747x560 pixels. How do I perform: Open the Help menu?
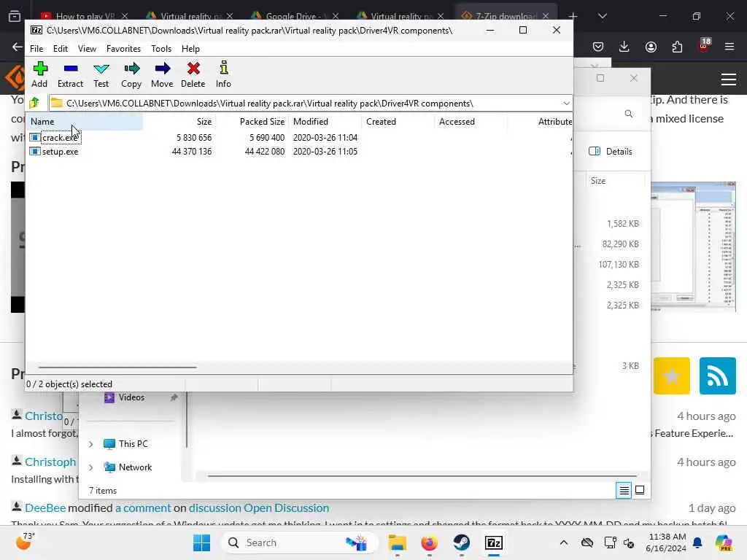[190, 49]
